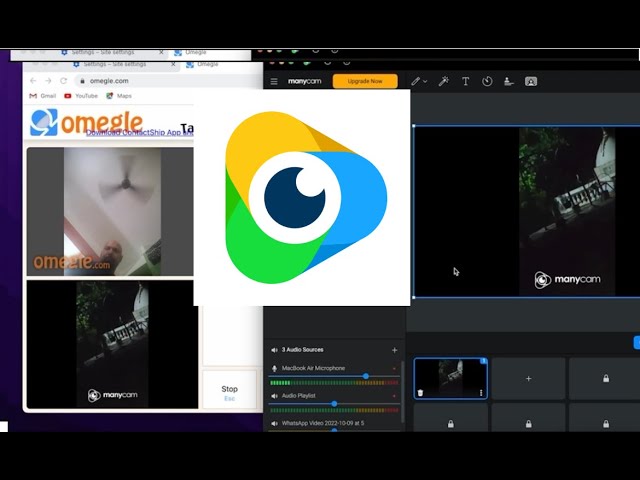
Task: Switch to Settings – Site settings tab in front window
Action: click(x=114, y=64)
